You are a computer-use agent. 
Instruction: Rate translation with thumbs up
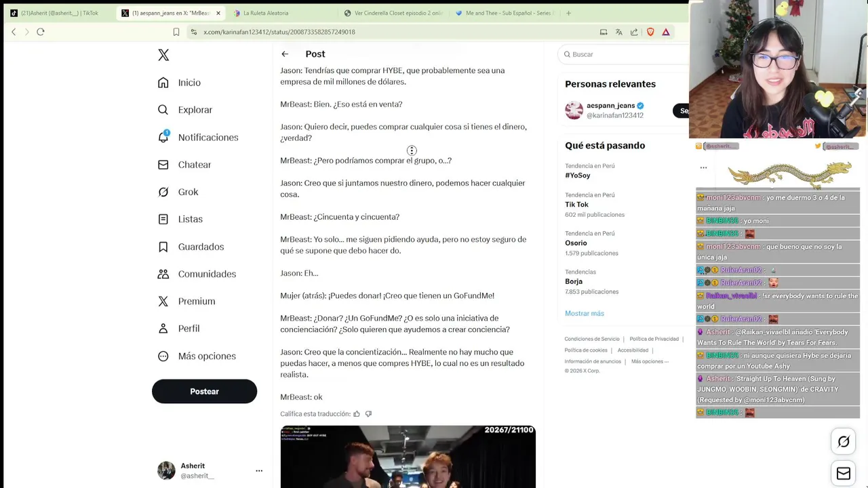pos(357,413)
